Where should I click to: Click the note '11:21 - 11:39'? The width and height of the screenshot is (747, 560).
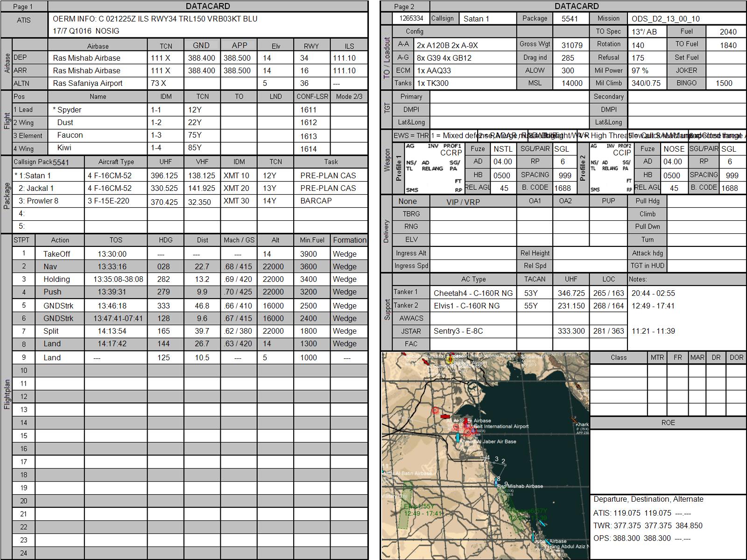653,331
